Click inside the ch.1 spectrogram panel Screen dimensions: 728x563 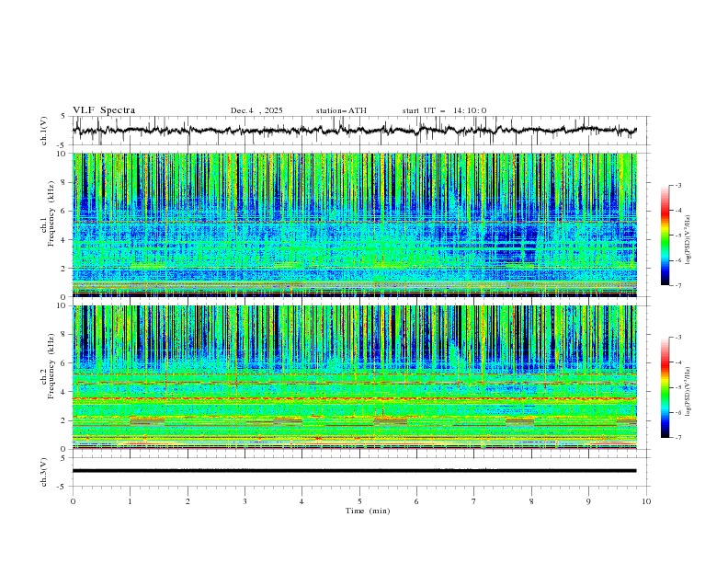(x=354, y=224)
